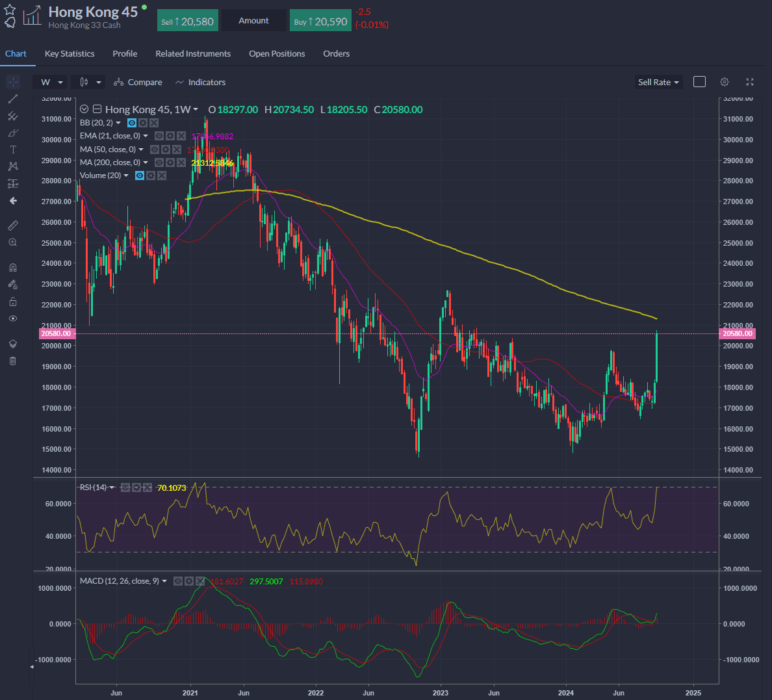
Task: Select the pattern drawing tool
Action: tap(13, 166)
